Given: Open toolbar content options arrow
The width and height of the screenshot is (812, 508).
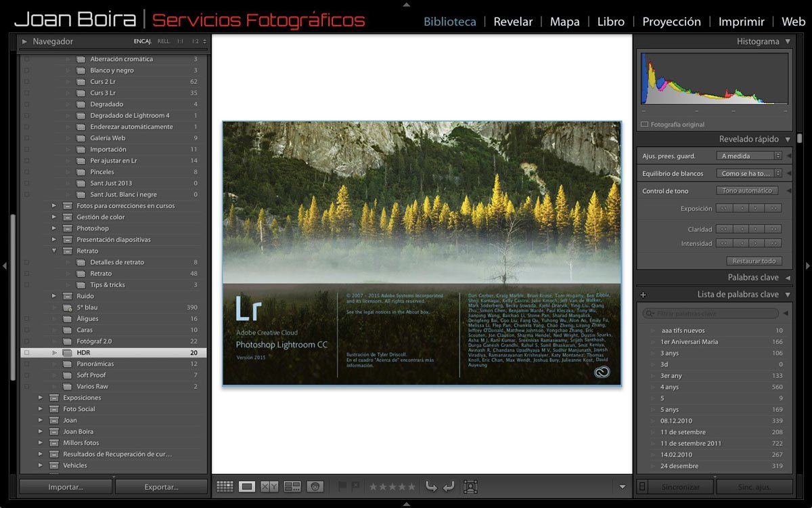Looking at the screenshot, I should (623, 486).
